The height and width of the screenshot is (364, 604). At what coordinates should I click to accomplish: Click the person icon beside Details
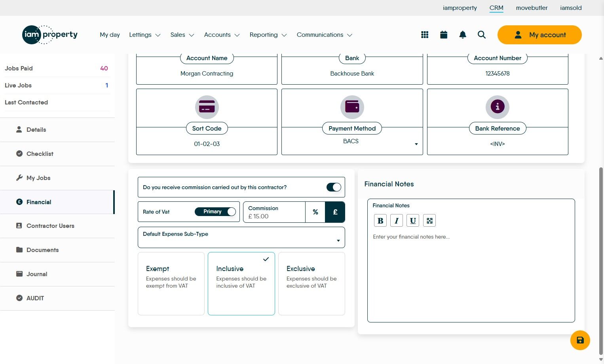(x=19, y=129)
